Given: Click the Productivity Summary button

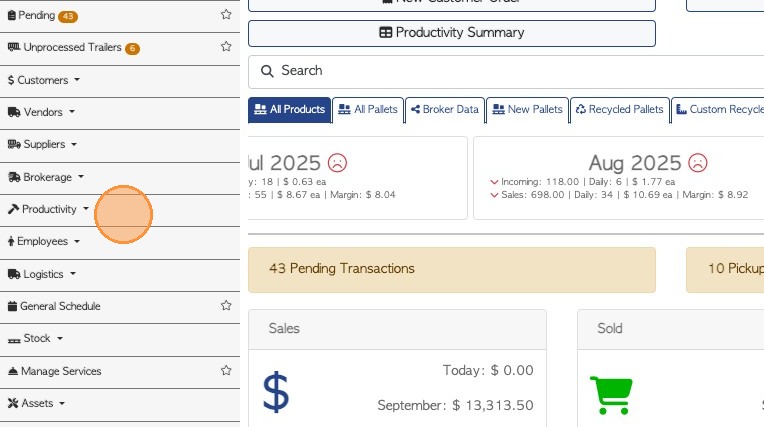Looking at the screenshot, I should pos(451,33).
